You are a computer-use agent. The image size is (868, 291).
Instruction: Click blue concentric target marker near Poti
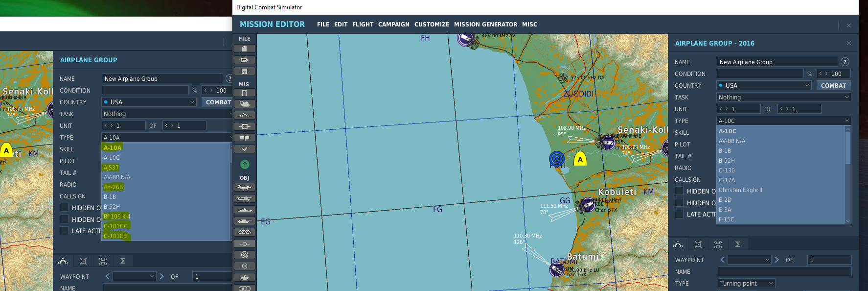click(557, 158)
